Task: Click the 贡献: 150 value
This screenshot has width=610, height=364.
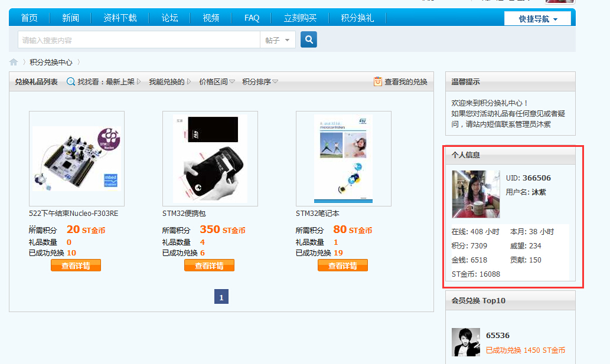Action: (x=526, y=260)
